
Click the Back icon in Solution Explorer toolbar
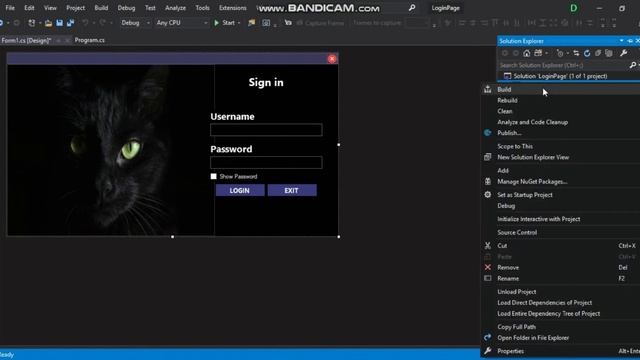click(x=505, y=53)
